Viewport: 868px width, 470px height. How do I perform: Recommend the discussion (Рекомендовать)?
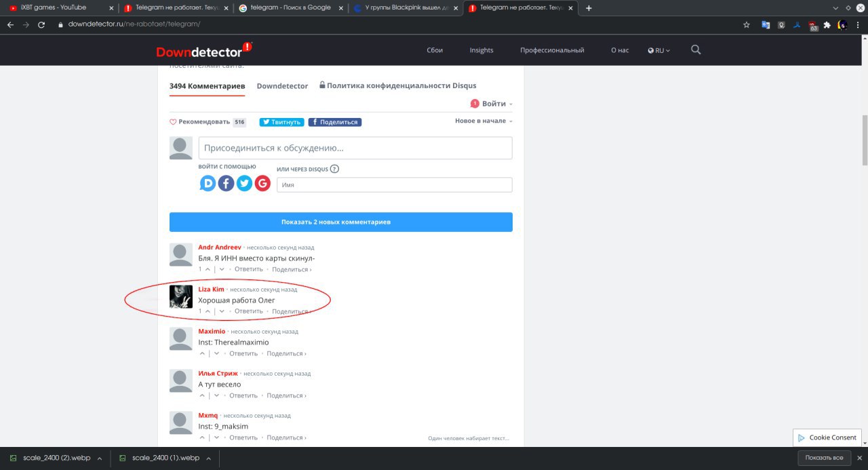[x=200, y=122]
